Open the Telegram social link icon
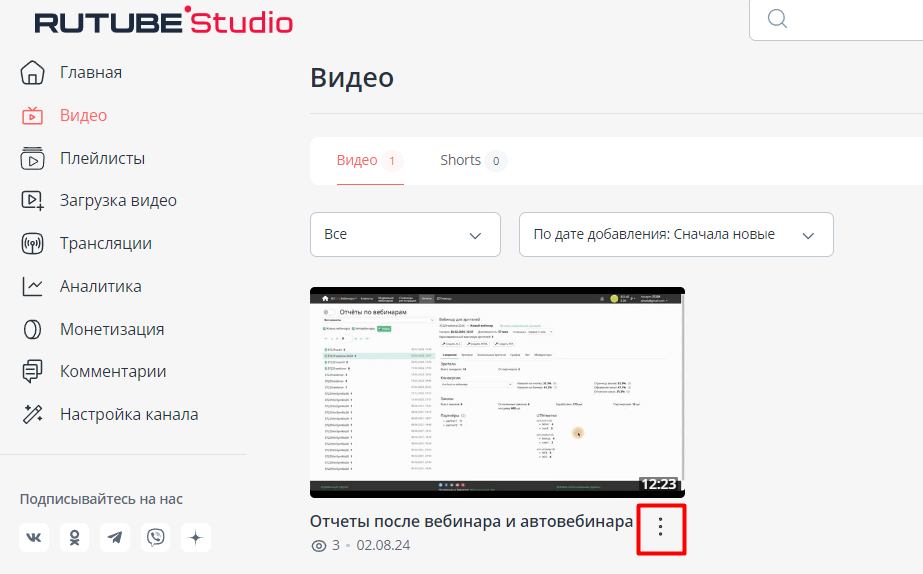Viewport: 923px width, 574px height. (115, 537)
